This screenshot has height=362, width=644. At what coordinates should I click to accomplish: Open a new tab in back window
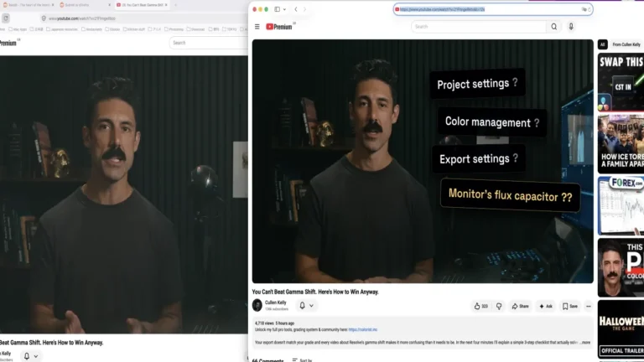[x=175, y=5]
